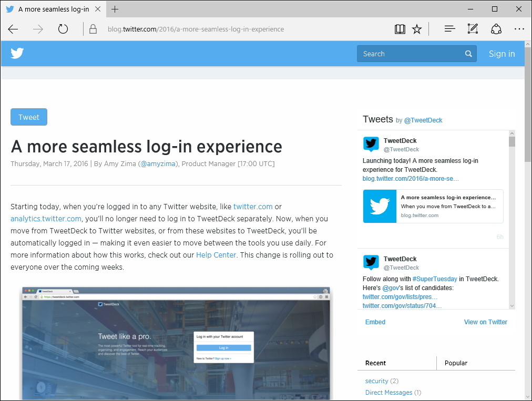532x401 pixels.
Task: Add page to favorites star icon
Action: 417,29
